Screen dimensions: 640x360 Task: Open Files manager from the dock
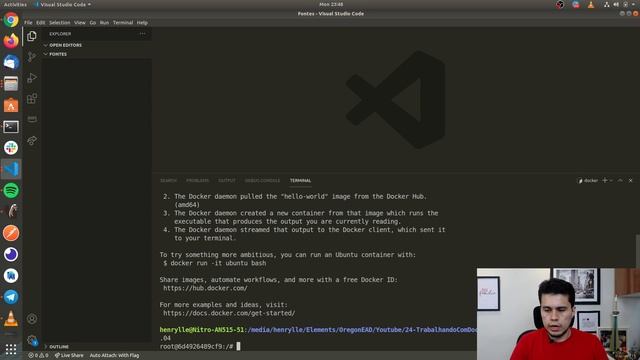(11, 84)
